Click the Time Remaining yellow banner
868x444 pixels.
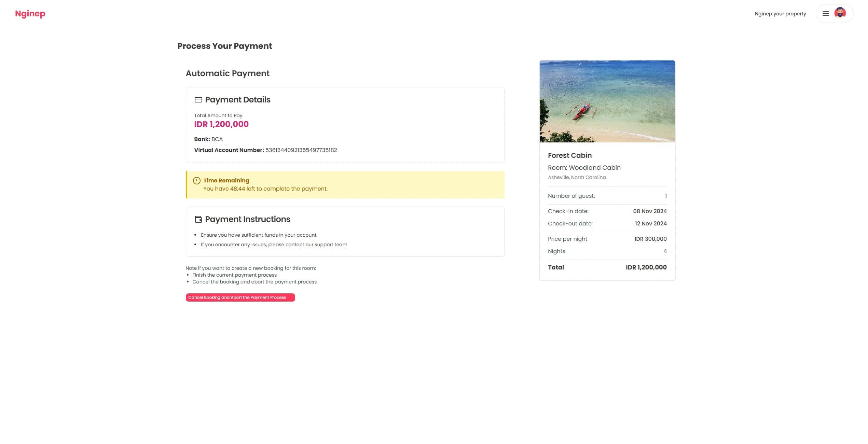345,185
